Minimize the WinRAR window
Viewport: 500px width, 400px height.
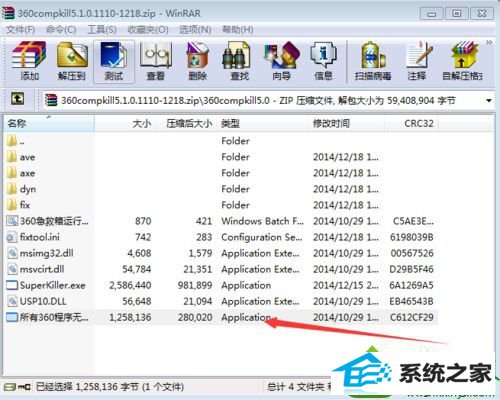(x=431, y=14)
